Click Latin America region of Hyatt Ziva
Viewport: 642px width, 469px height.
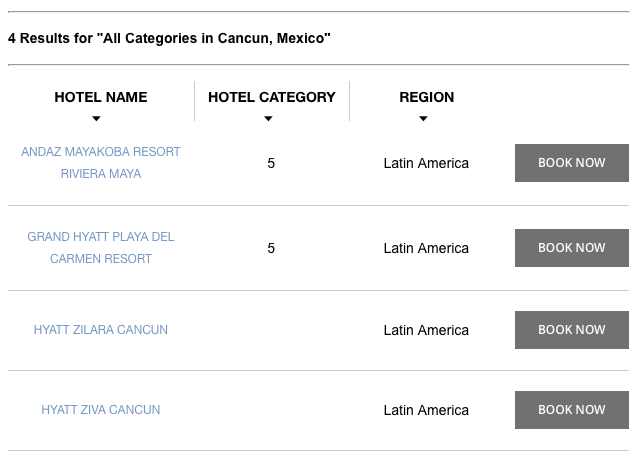point(426,410)
